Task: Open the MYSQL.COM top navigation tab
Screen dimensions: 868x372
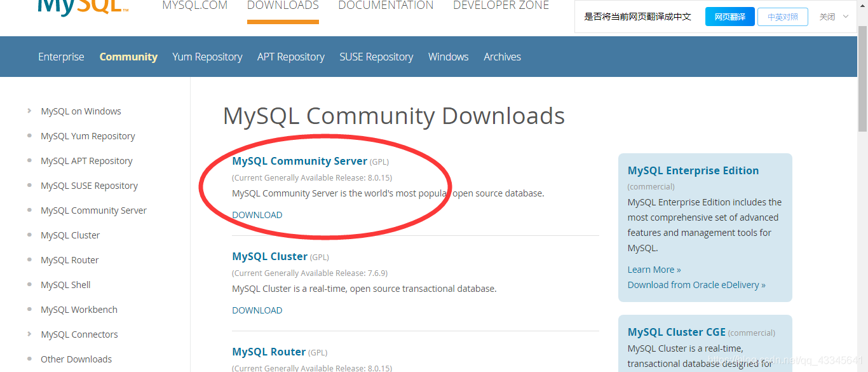Action: click(x=194, y=6)
